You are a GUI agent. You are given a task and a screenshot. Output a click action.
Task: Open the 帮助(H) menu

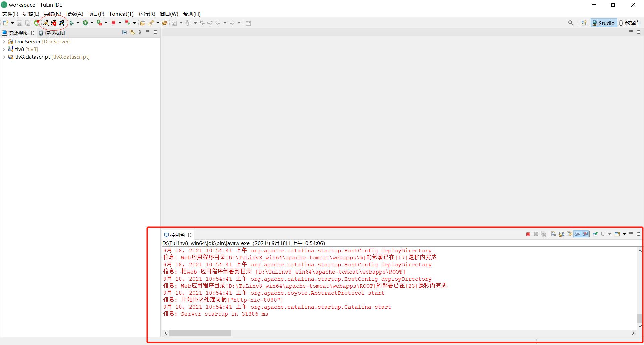tap(192, 14)
